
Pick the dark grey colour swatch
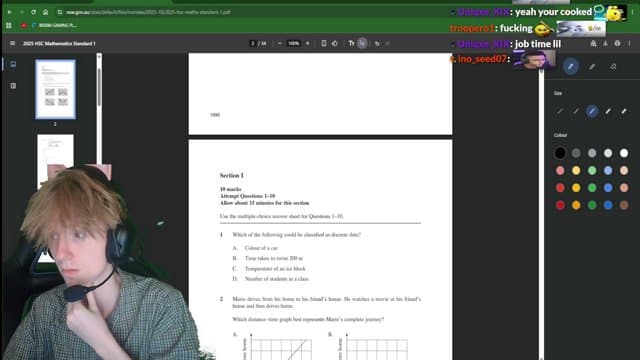click(576, 153)
